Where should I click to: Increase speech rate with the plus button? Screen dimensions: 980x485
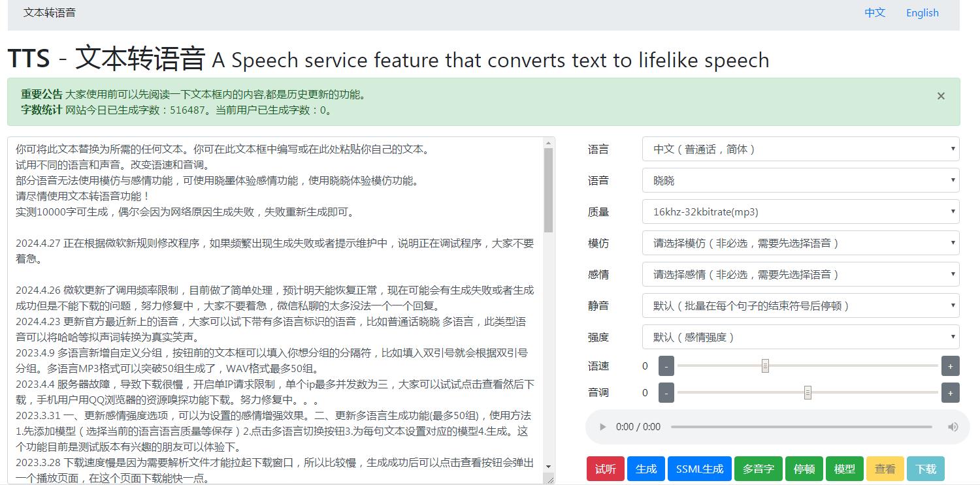coord(949,366)
